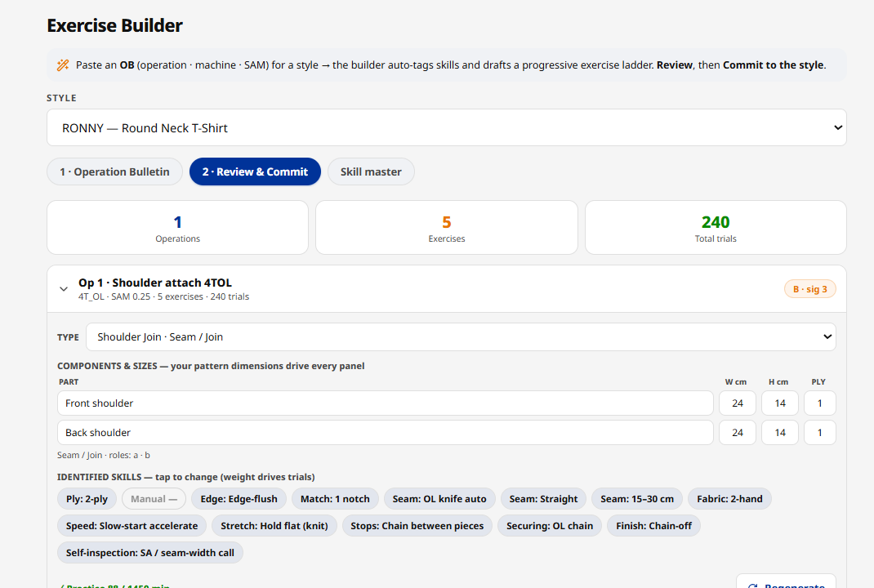The width and height of the screenshot is (874, 588).
Task: Click the Seam / Join · roles: a · b text
Action: (104, 455)
